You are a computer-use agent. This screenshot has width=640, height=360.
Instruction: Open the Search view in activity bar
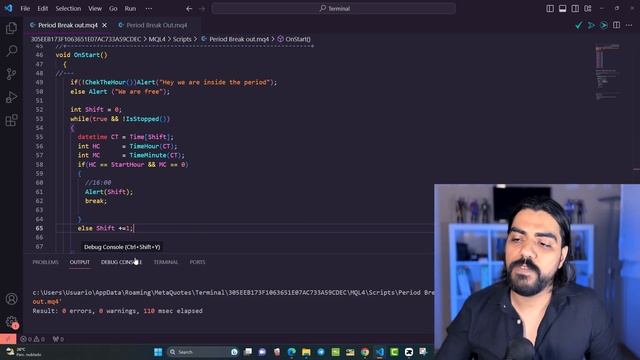11,51
